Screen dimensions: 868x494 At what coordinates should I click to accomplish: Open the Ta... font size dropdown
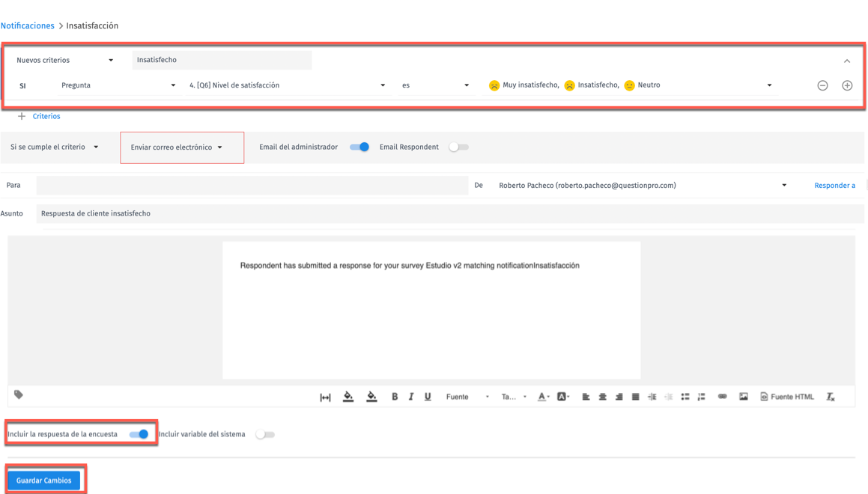(x=514, y=397)
